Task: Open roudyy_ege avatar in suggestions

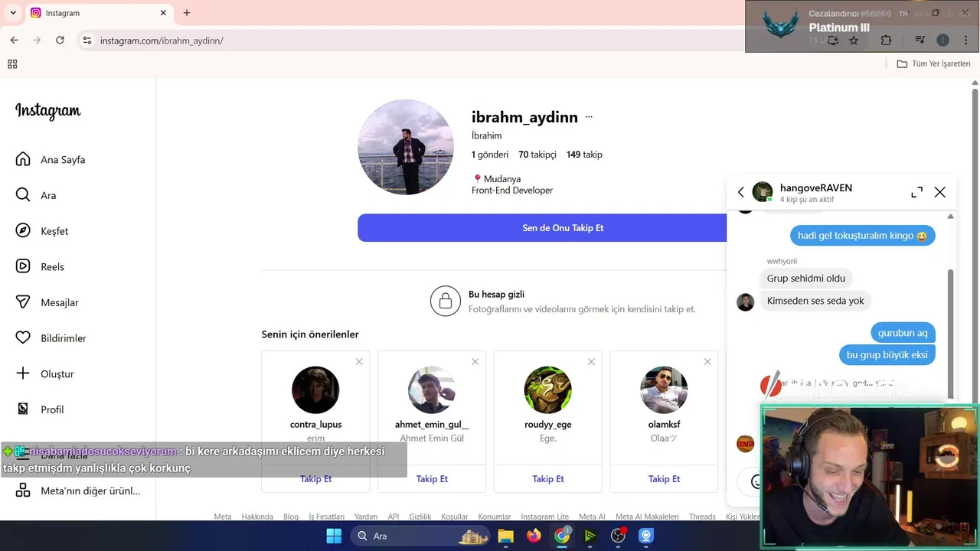Action: coord(547,390)
